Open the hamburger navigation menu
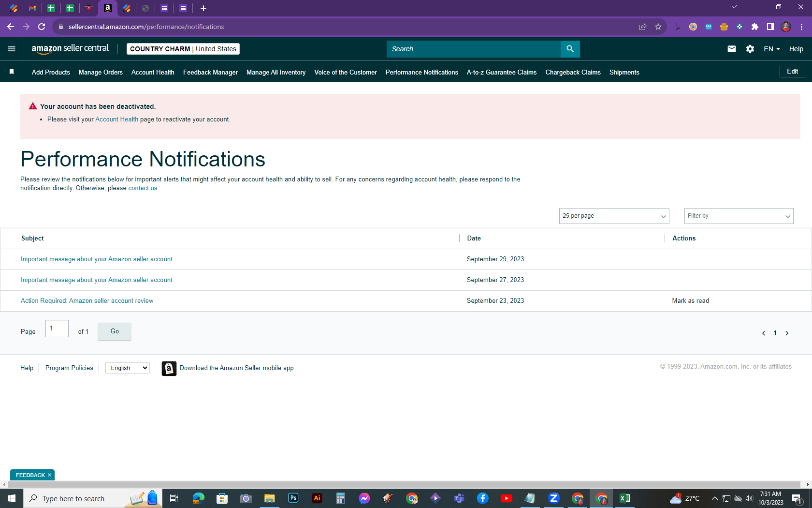 (x=12, y=49)
